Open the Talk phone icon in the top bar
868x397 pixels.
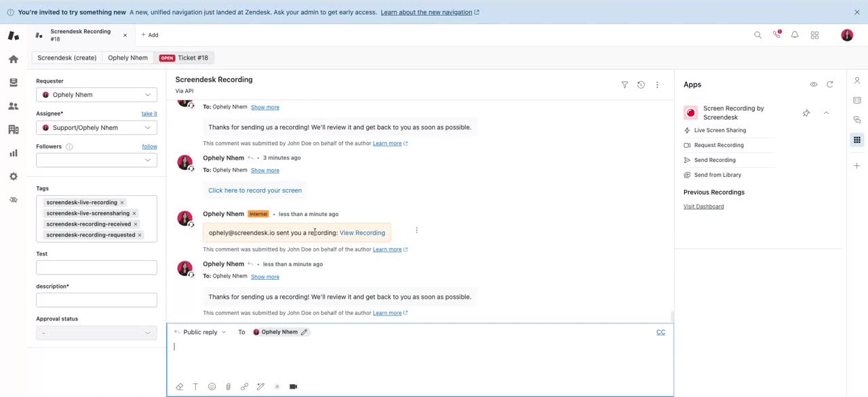(776, 35)
